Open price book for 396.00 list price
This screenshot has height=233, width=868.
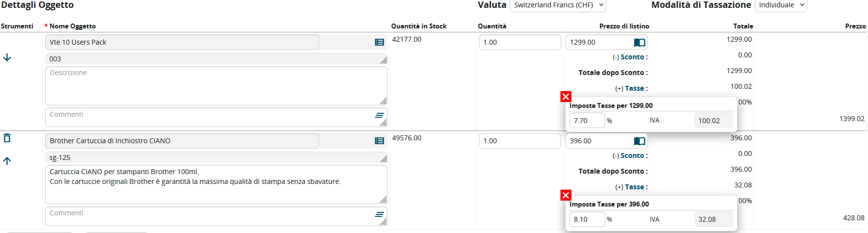coord(639,141)
